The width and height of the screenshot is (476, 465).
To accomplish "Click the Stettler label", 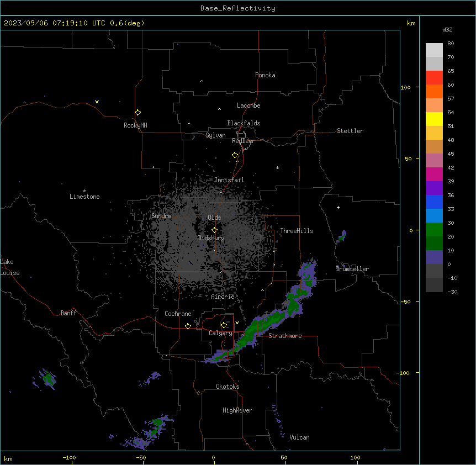I will 350,131.
